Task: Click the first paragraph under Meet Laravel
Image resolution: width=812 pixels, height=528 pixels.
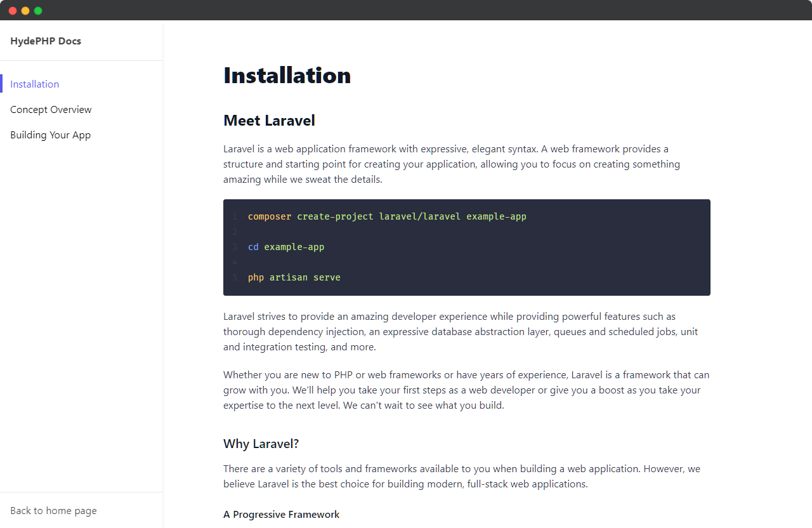Action: (451, 164)
